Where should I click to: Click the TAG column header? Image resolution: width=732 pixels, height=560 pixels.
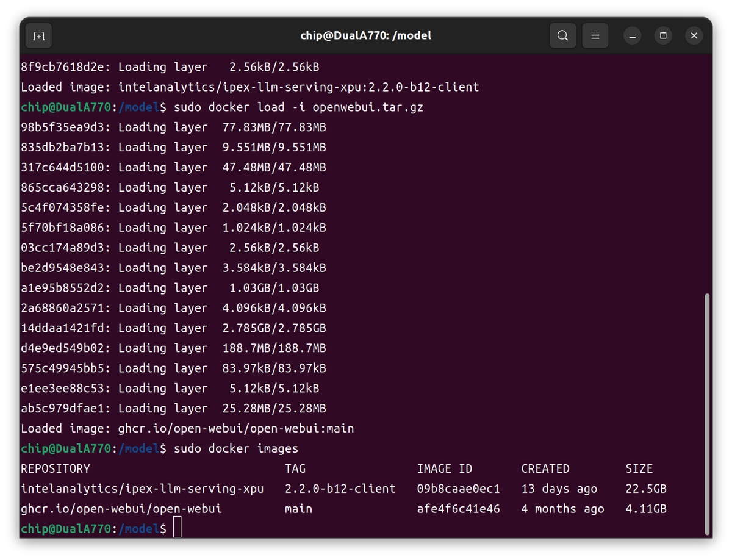point(295,469)
